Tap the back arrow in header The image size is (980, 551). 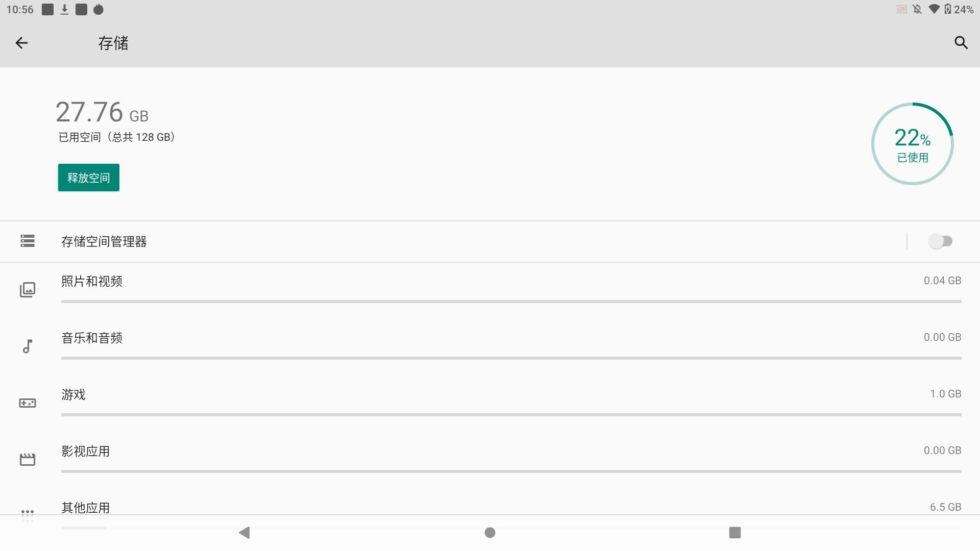click(21, 43)
